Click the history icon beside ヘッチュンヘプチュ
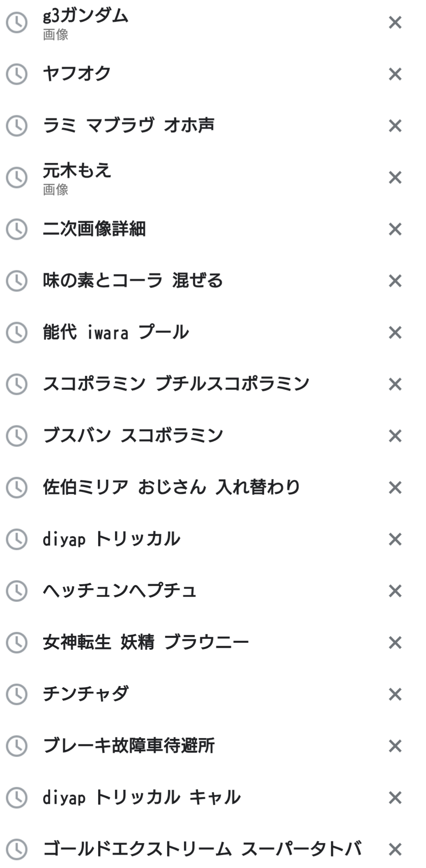The height and width of the screenshot is (868, 426). (16, 591)
